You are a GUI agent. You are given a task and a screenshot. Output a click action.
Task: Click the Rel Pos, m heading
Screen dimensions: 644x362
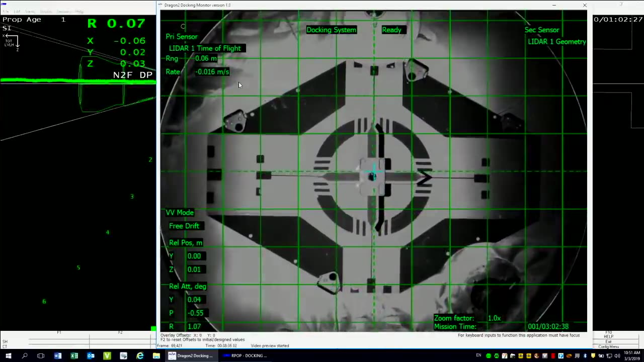(186, 243)
